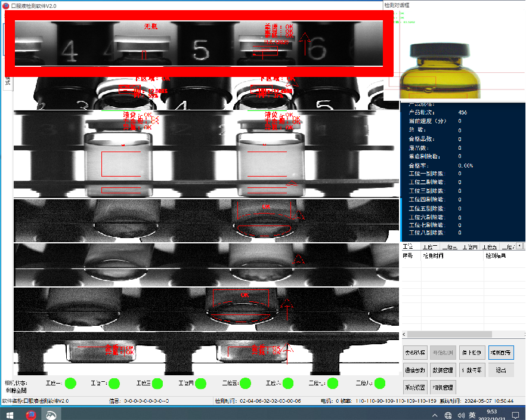Toggle the 英 input method indicator

click(472, 415)
